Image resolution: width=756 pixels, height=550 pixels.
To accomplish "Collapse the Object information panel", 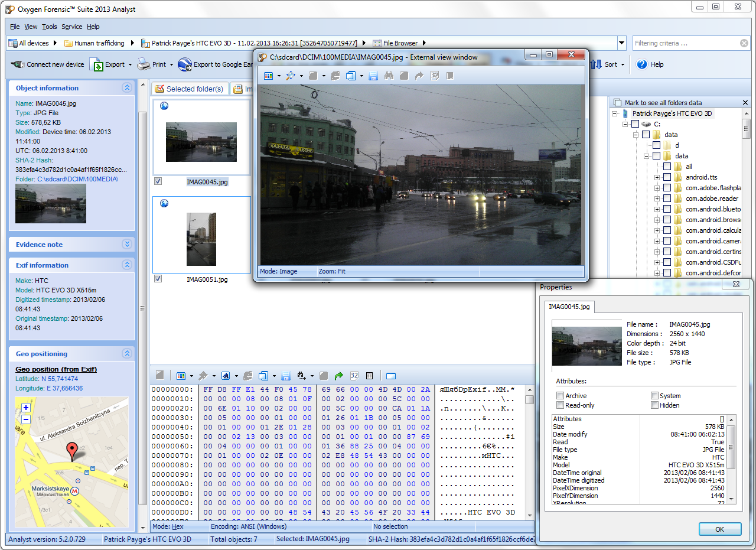I will (126, 88).
